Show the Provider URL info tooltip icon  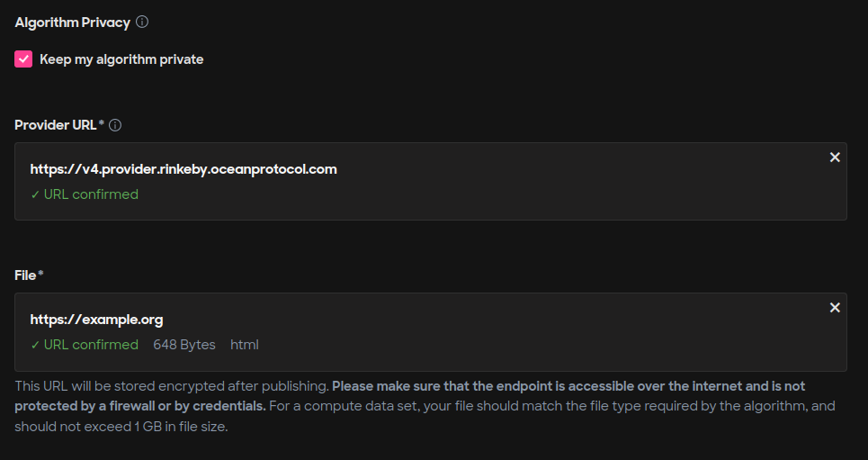(x=115, y=125)
